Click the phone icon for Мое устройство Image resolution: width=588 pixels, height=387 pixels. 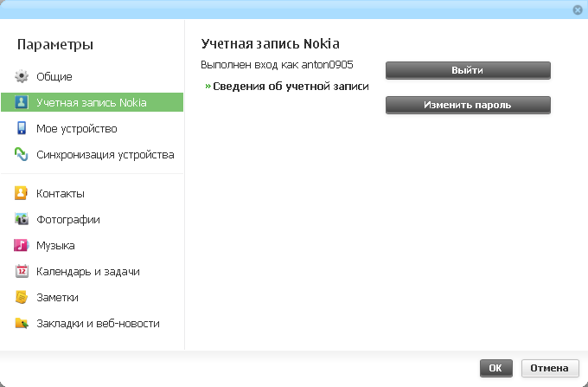tap(22, 129)
